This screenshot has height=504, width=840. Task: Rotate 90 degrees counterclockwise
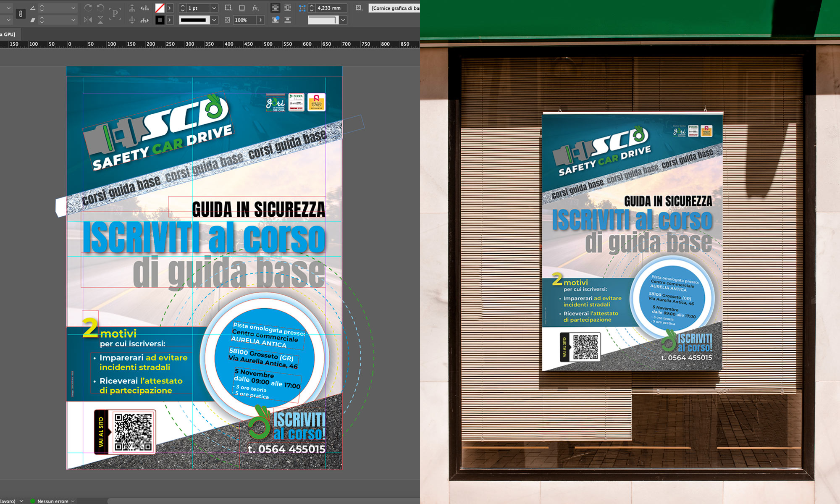tap(100, 8)
